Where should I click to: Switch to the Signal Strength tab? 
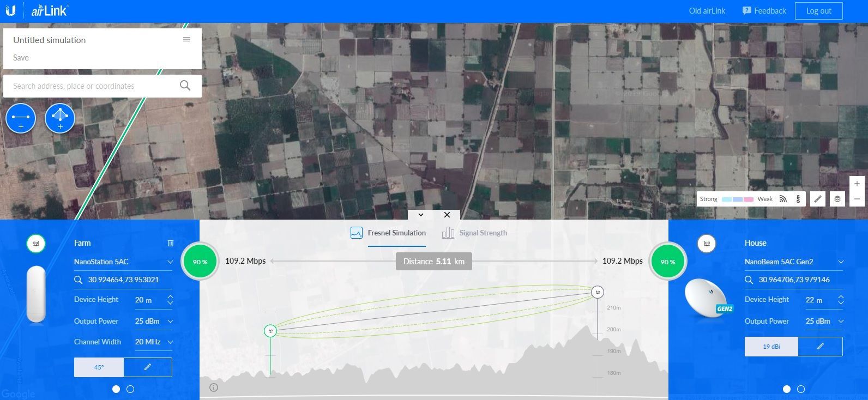coord(474,233)
